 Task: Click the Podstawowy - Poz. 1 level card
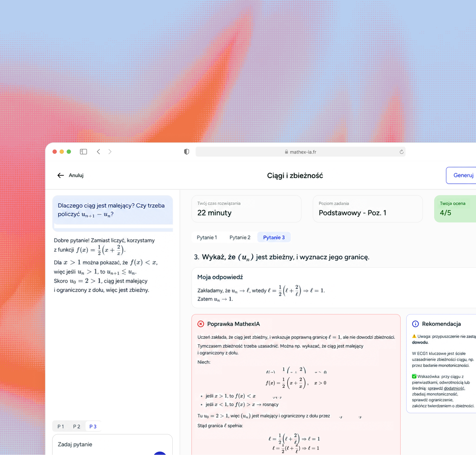(x=368, y=209)
